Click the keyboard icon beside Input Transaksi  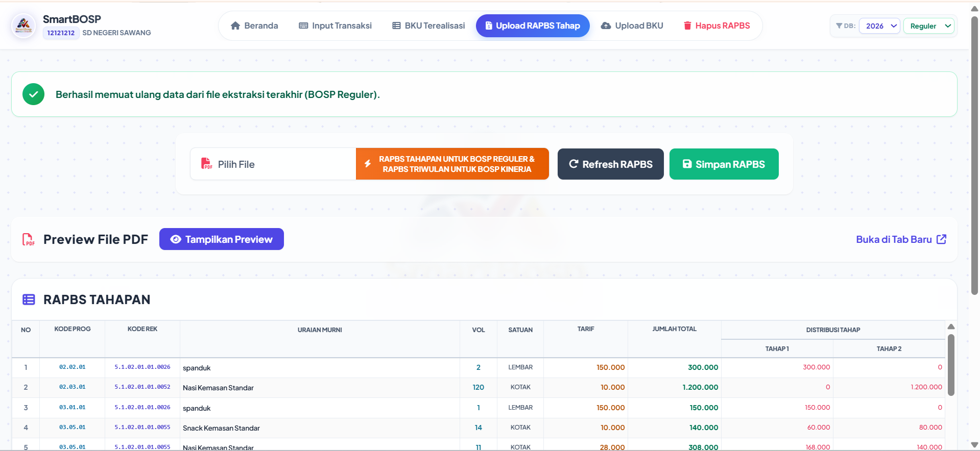[303, 26]
